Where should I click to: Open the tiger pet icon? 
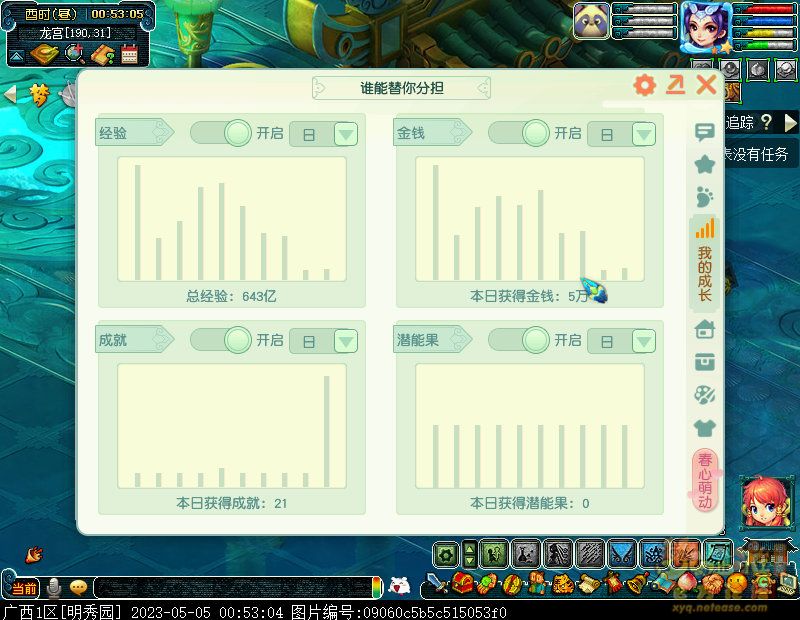(562, 584)
